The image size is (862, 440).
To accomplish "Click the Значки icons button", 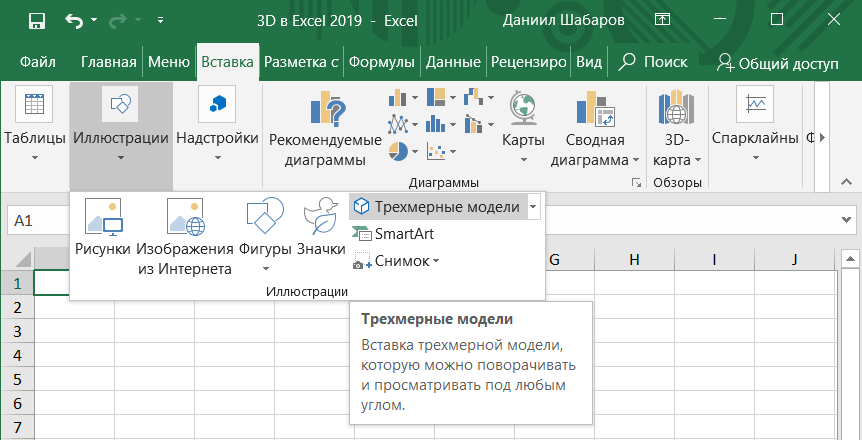I will tap(321, 228).
